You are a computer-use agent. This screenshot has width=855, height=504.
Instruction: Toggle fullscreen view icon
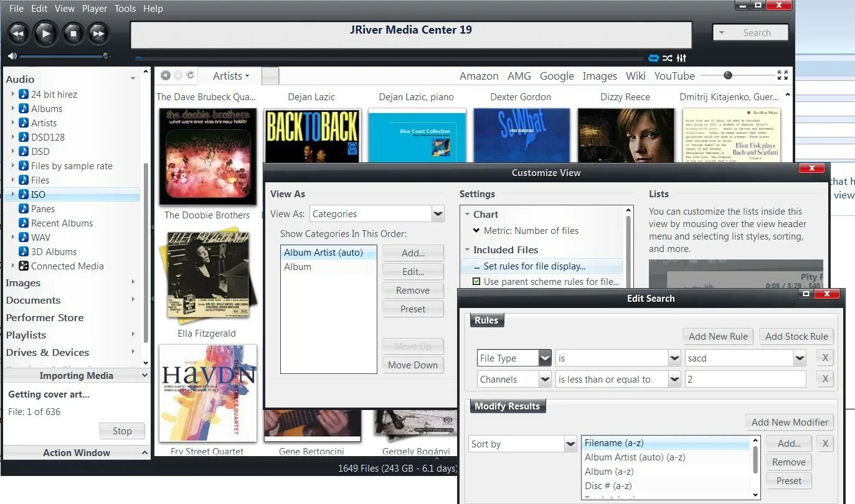tap(783, 75)
